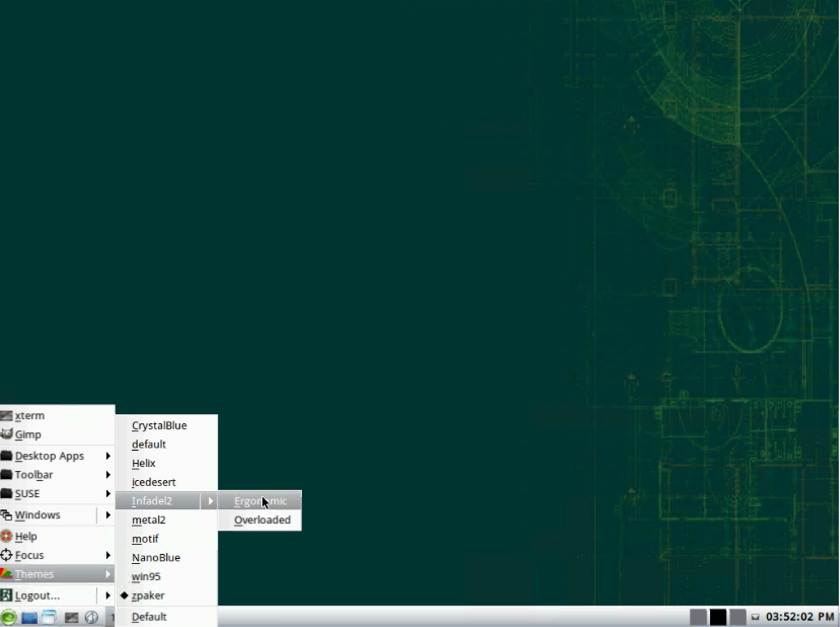Choose the capitalized Default theme entry
The height and width of the screenshot is (627, 840).
click(167, 617)
